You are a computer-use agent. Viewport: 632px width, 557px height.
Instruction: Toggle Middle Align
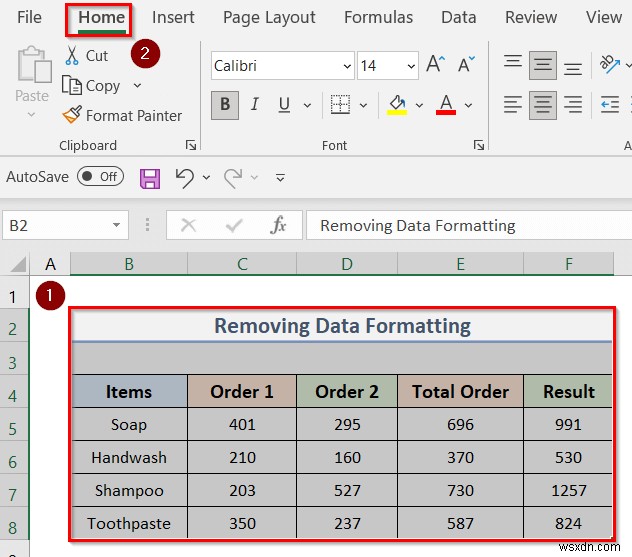543,65
